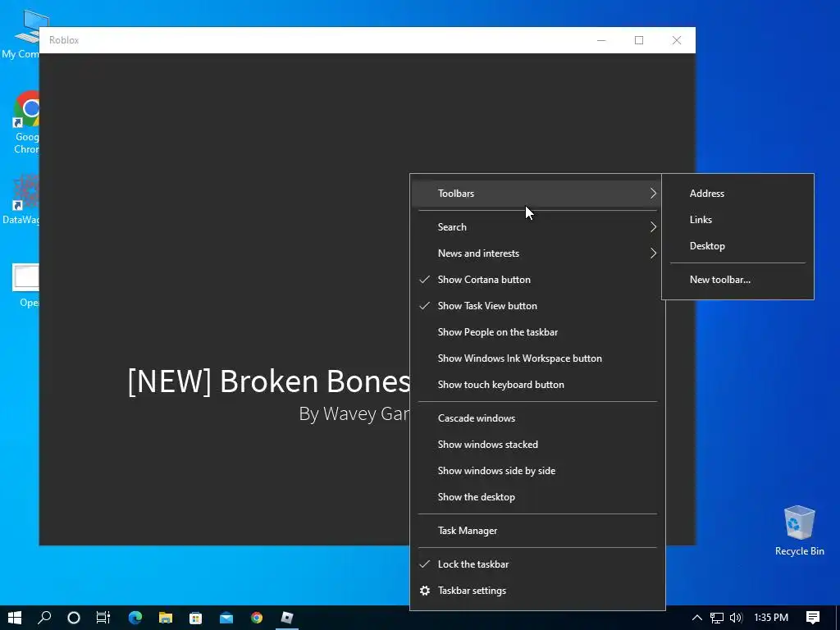Open the network status tray icon
The width and height of the screenshot is (840, 630).
click(x=717, y=618)
